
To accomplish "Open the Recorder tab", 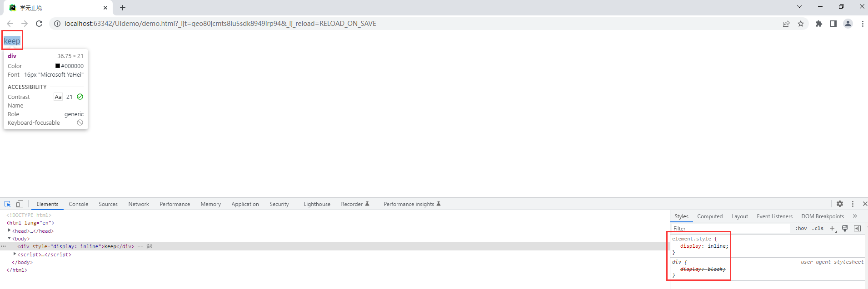I will (x=355, y=204).
